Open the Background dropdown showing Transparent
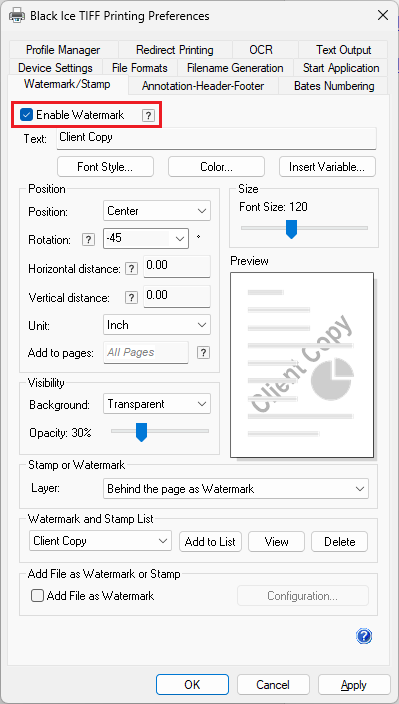Viewport: 399px width, 704px height. tap(157, 404)
